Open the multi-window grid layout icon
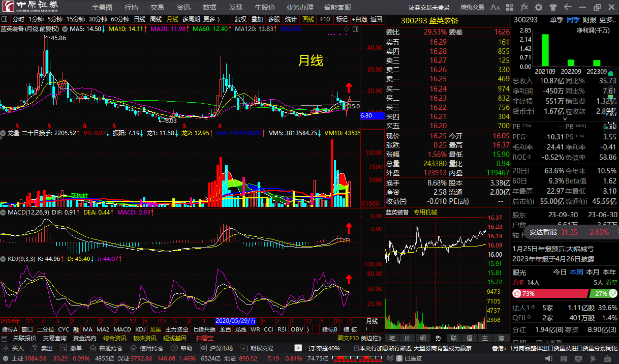619x364 pixels. [x=510, y=7]
